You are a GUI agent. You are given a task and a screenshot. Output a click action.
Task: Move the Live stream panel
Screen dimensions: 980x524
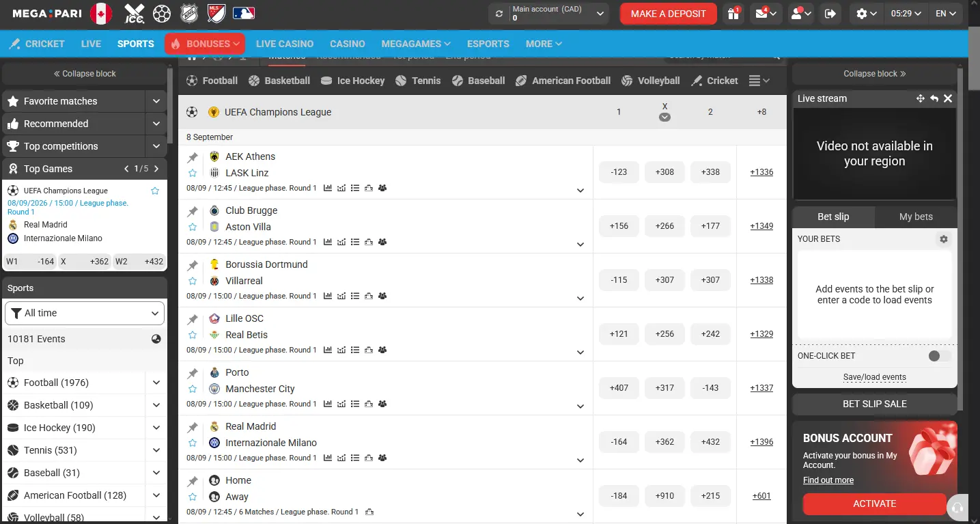(x=921, y=98)
